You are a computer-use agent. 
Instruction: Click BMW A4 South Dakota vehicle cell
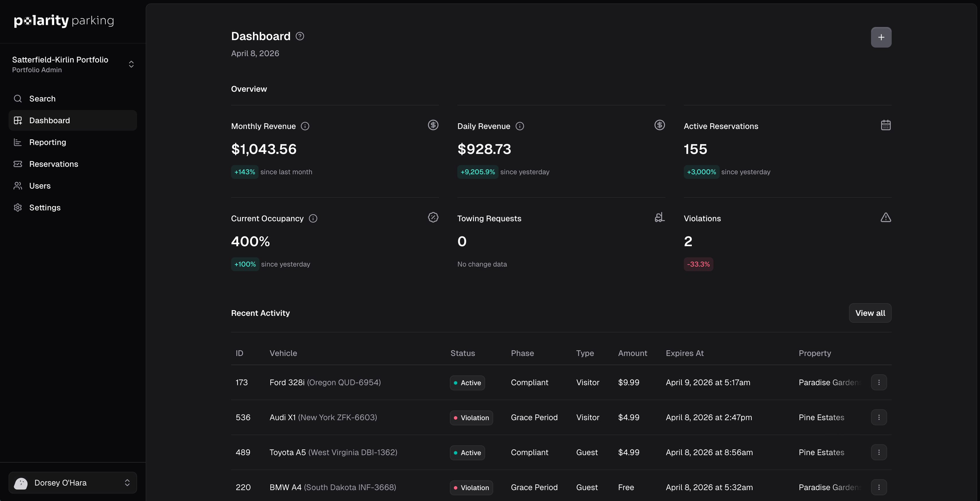click(332, 487)
